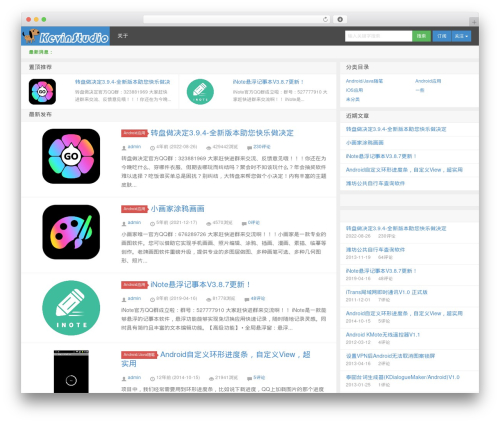The width and height of the screenshot is (500, 423).
Task: Click the 最新消息 green label
Action: 40,52
